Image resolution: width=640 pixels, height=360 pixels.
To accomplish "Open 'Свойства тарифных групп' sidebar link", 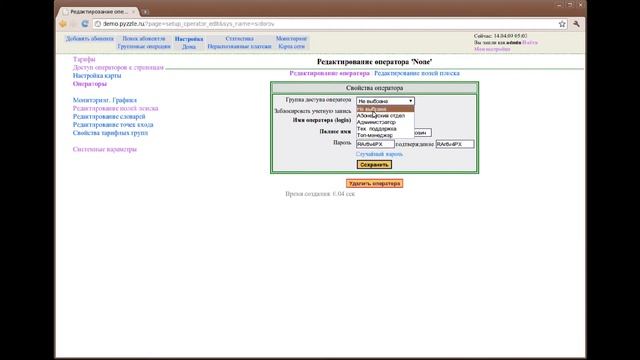I will [x=110, y=133].
